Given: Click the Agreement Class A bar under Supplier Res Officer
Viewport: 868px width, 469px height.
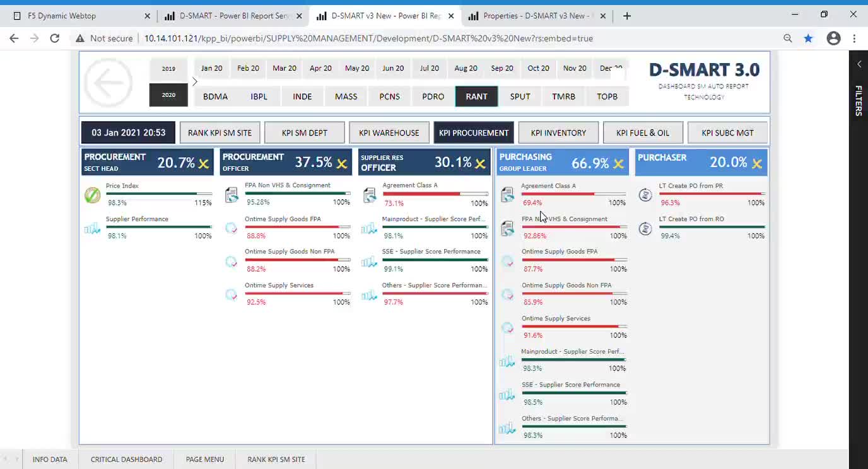Looking at the screenshot, I should point(435,194).
